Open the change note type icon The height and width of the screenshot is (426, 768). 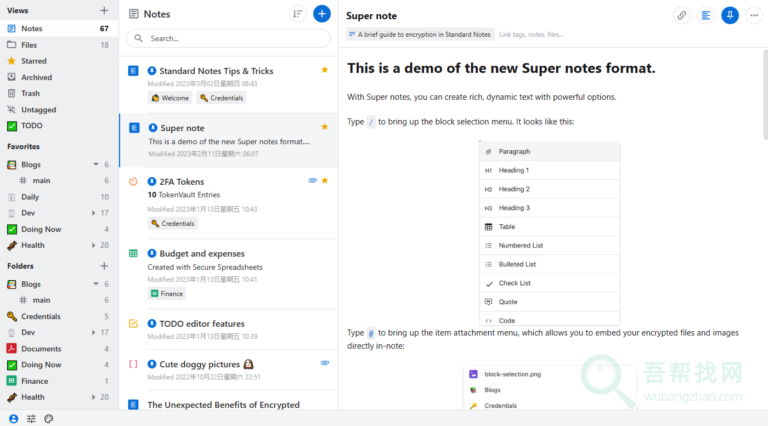click(706, 15)
